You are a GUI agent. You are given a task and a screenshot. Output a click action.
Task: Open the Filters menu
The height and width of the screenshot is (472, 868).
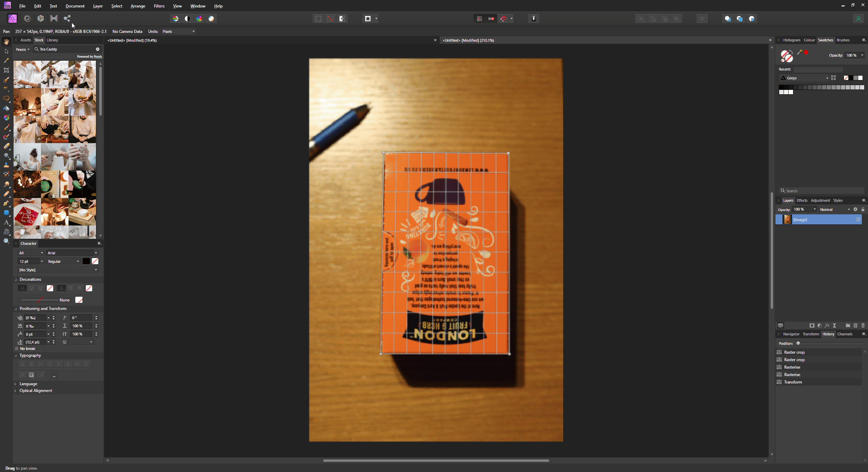[159, 6]
